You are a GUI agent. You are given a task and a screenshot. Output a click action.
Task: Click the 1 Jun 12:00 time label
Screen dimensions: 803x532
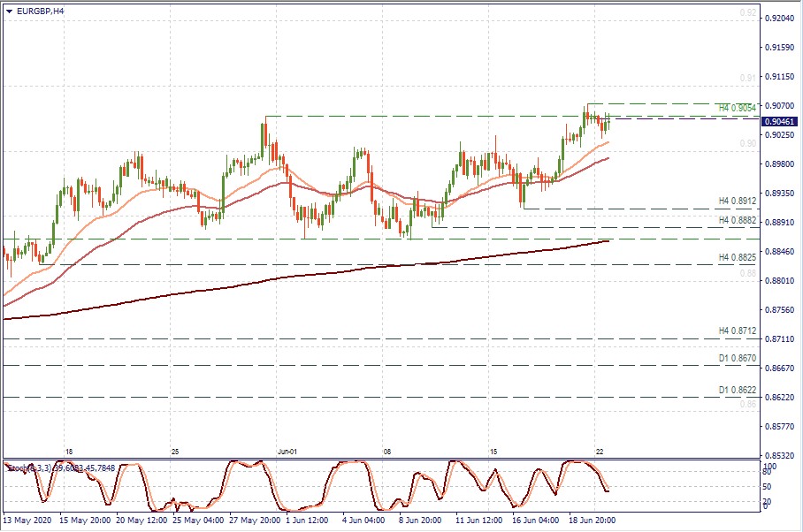pos(307,521)
